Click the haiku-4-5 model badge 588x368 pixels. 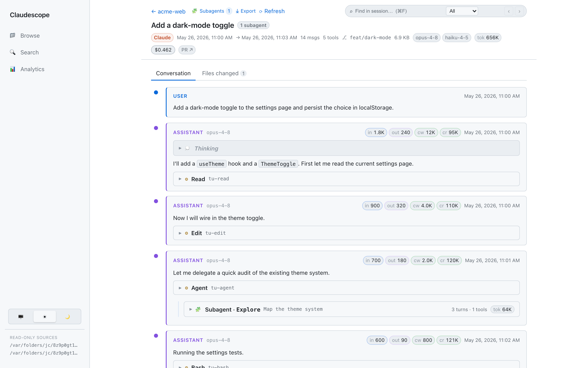click(457, 37)
